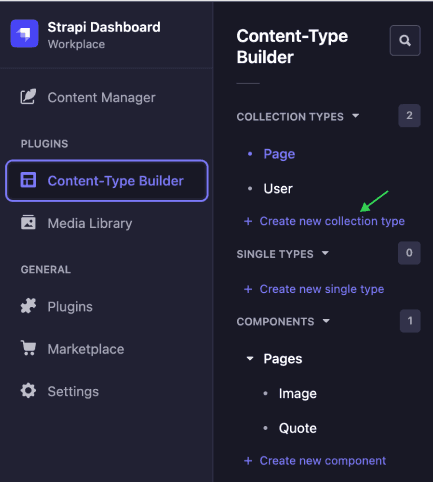The image size is (433, 482).
Task: Select the Page collection type
Action: pos(279,154)
